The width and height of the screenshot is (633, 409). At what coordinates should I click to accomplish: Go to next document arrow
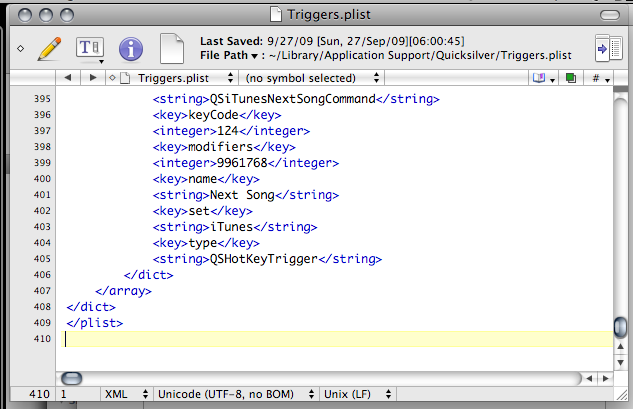pyautogui.click(x=93, y=77)
